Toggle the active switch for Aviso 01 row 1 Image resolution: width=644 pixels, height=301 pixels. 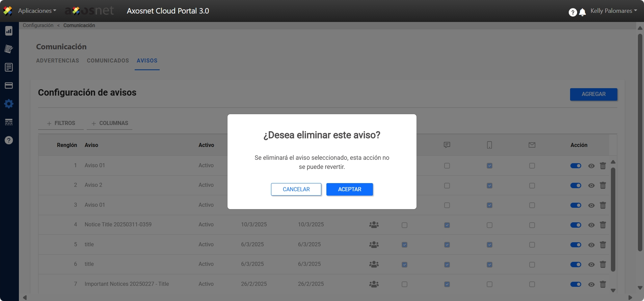pos(575,166)
